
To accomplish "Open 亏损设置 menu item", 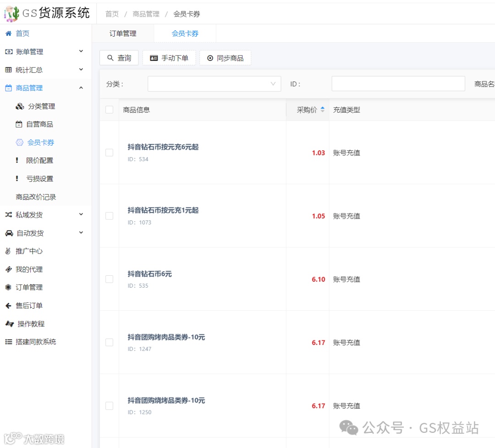I will tap(39, 179).
